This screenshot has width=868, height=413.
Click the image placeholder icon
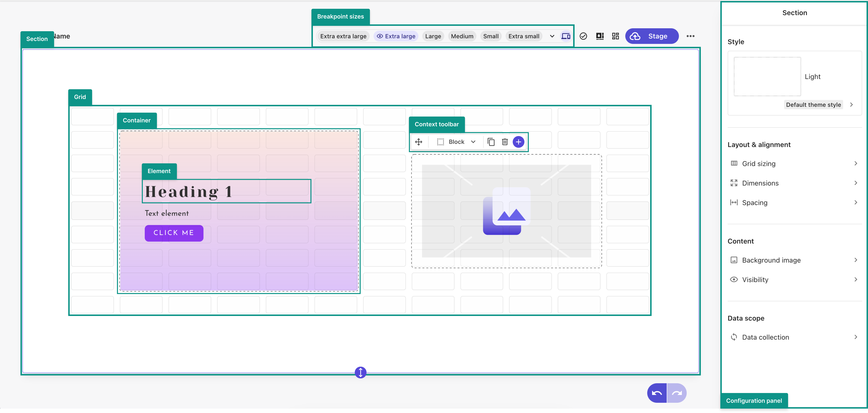506,211
